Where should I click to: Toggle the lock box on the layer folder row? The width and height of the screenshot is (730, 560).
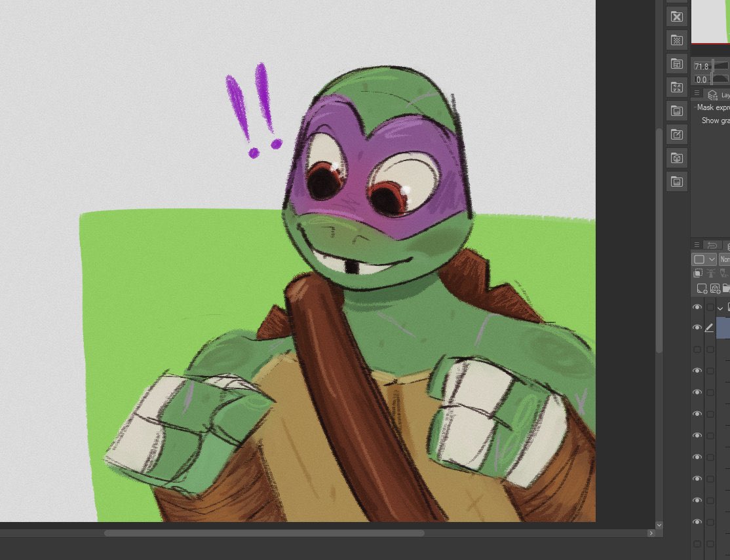[x=710, y=307]
